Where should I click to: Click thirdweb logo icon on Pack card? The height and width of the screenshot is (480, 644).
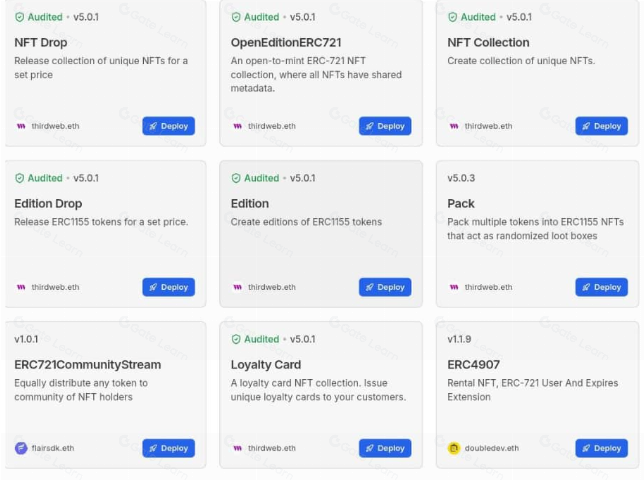click(x=454, y=287)
